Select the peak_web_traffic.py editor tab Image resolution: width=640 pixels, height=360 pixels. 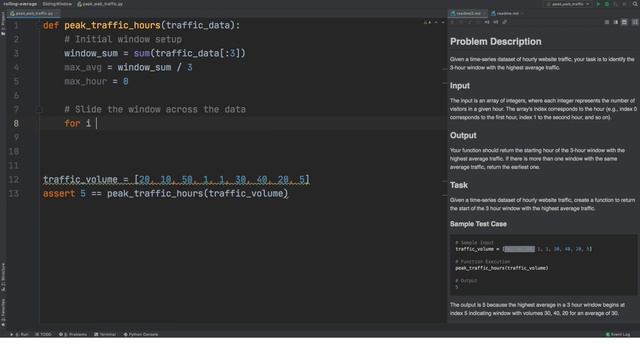pyautogui.click(x=34, y=13)
